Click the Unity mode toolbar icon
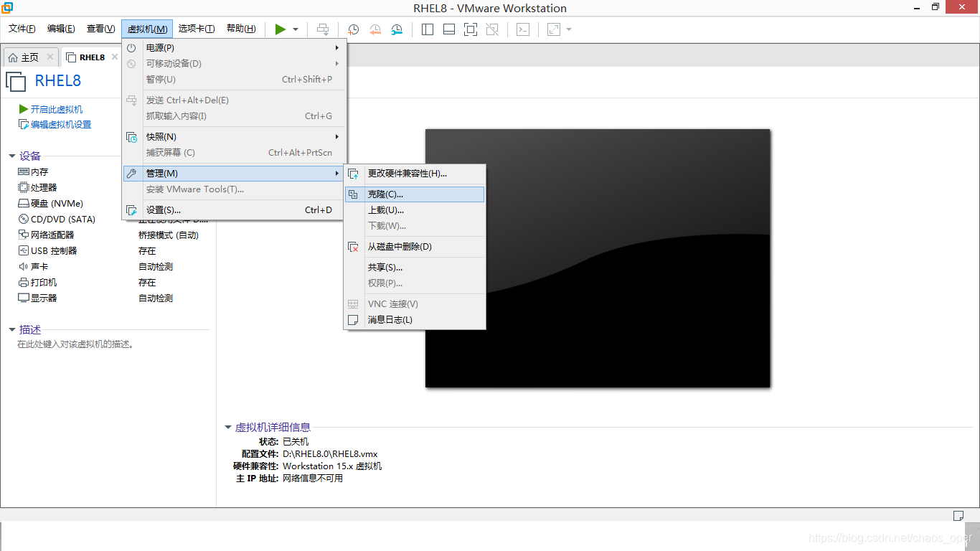The width and height of the screenshot is (980, 551). [x=492, y=29]
